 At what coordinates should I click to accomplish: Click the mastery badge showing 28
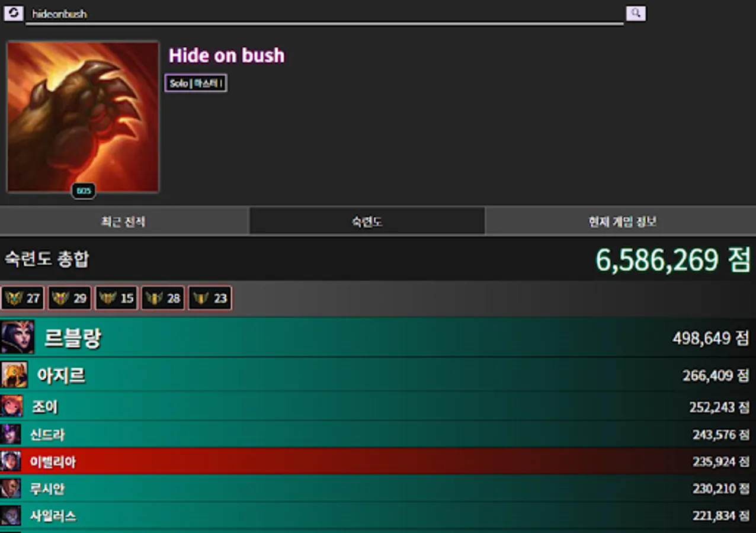point(163,298)
